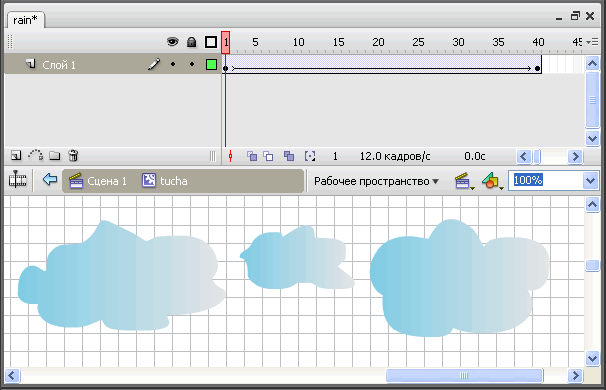Enable onion skin outlines
Screen dimensions: 606x390
(x=268, y=156)
